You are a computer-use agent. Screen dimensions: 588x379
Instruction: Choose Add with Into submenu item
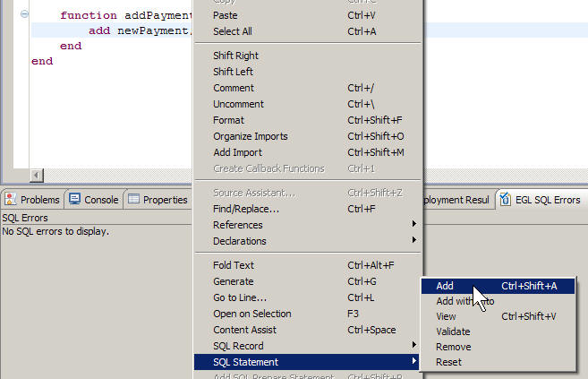pos(498,301)
